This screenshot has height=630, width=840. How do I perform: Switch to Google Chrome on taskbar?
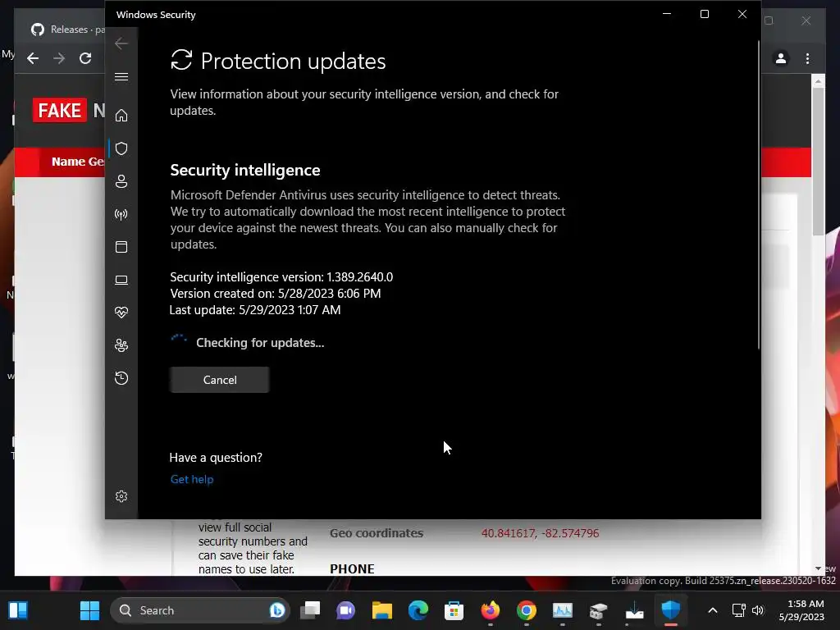pos(526,610)
